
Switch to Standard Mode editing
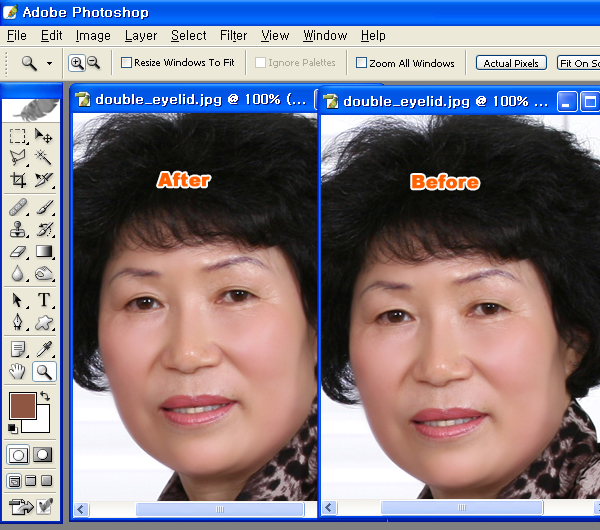(x=18, y=455)
